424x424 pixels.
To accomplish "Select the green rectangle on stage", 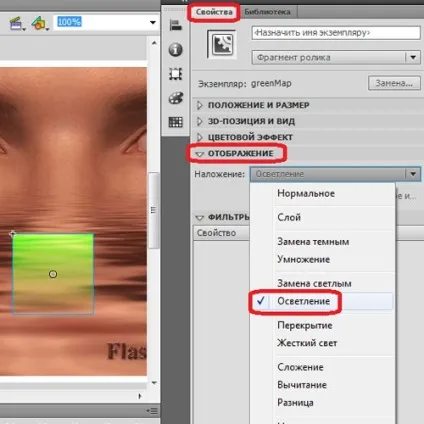I will pyautogui.click(x=53, y=274).
